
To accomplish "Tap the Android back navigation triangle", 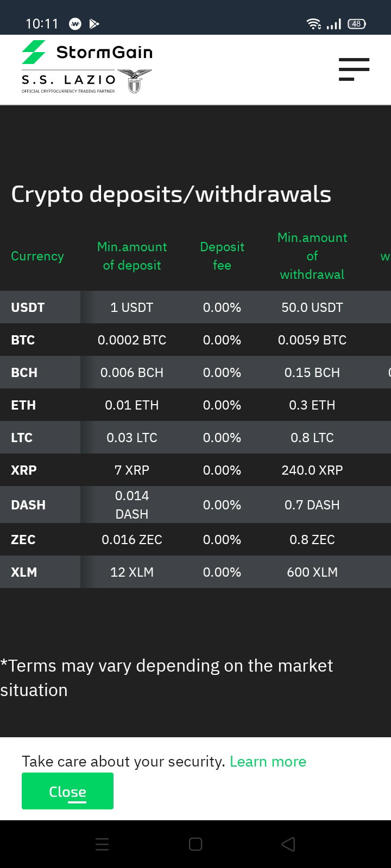I will (x=288, y=844).
